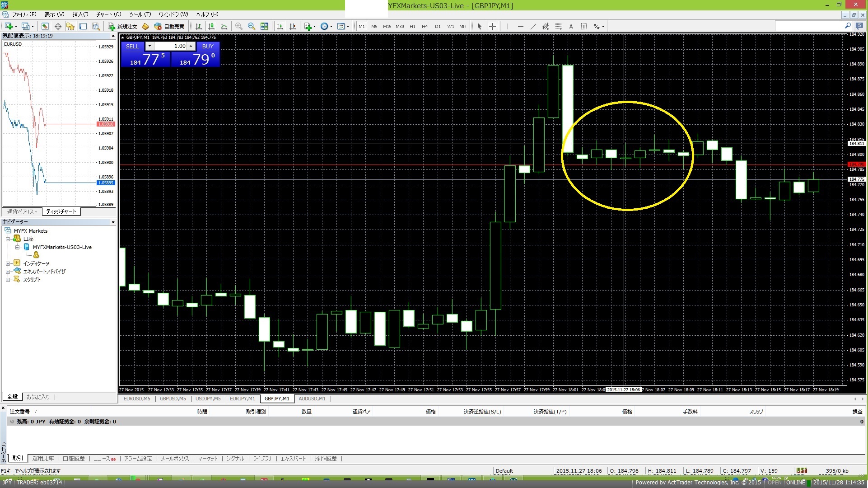Select the W1 timeframe
The width and height of the screenshot is (868, 488).
pyautogui.click(x=450, y=26)
